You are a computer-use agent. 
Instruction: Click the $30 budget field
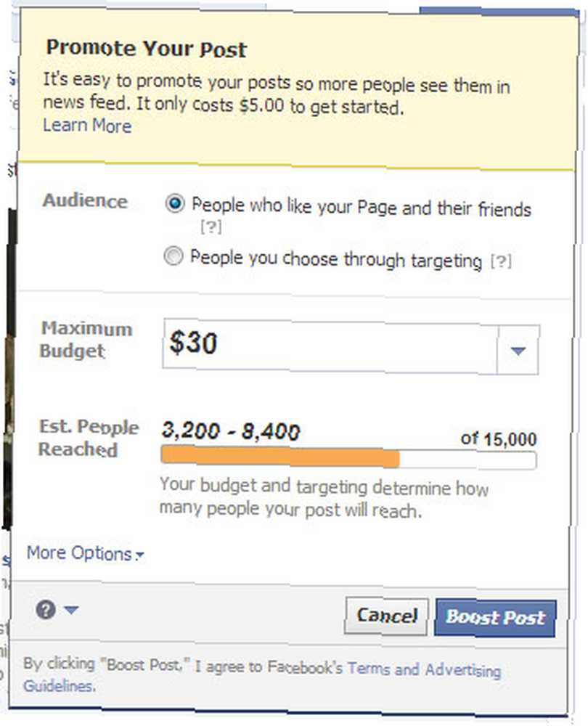click(x=330, y=346)
